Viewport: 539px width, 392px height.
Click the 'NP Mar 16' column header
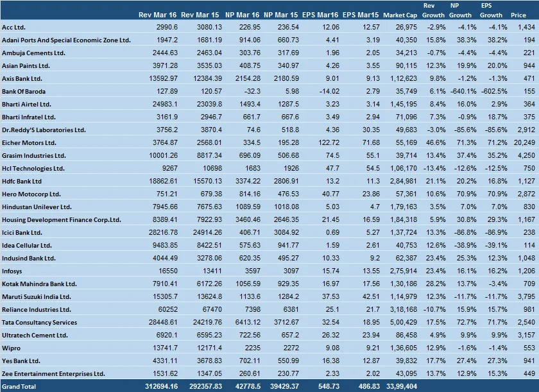pos(242,15)
